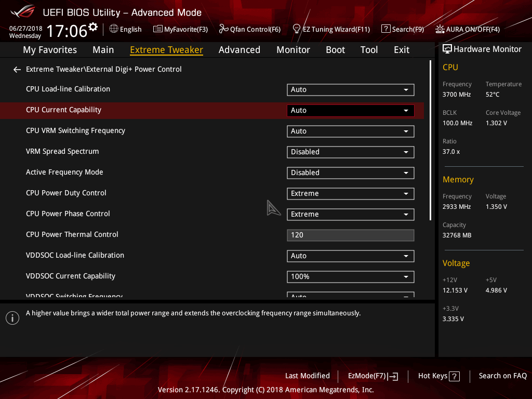Click the AURA light icon
The height and width of the screenshot is (399, 532).
pyautogui.click(x=440, y=29)
